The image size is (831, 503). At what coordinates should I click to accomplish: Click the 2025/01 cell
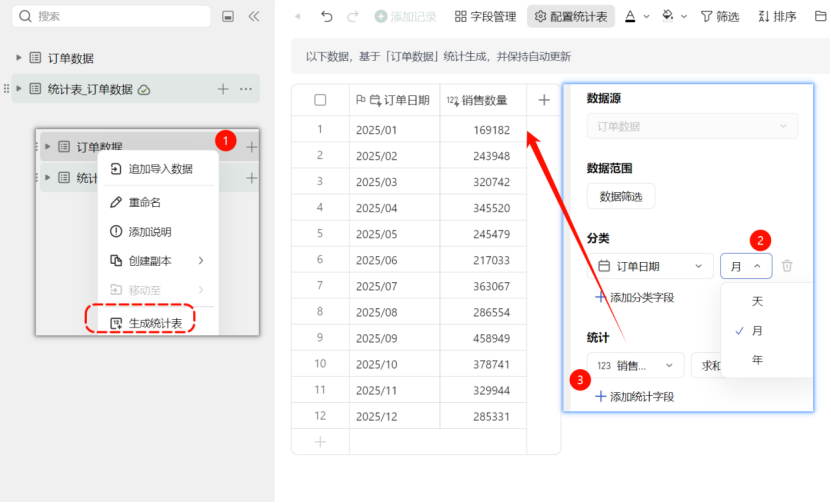tap(394, 129)
